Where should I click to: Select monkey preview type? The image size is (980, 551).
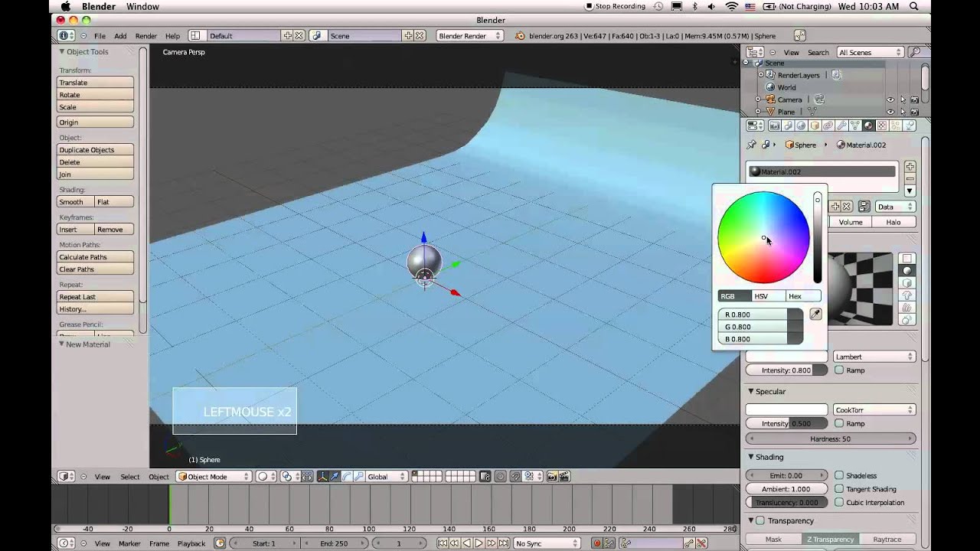[x=907, y=295]
